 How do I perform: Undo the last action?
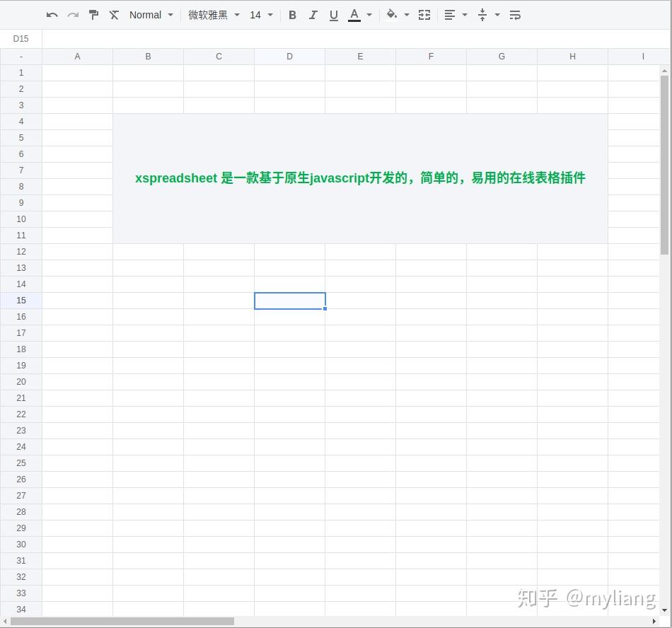[x=51, y=14]
